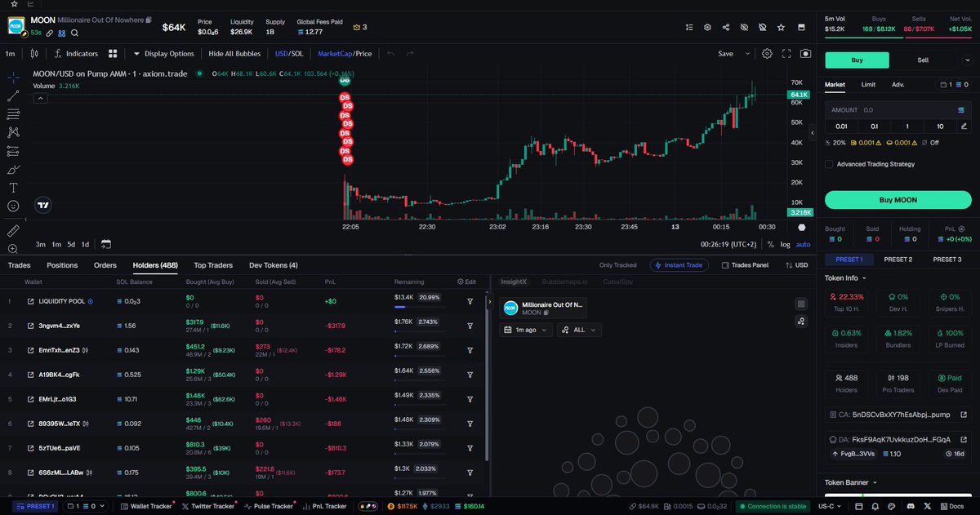Open candlestick chart style selector
Image resolution: width=980 pixels, height=515 pixels.
coord(34,54)
